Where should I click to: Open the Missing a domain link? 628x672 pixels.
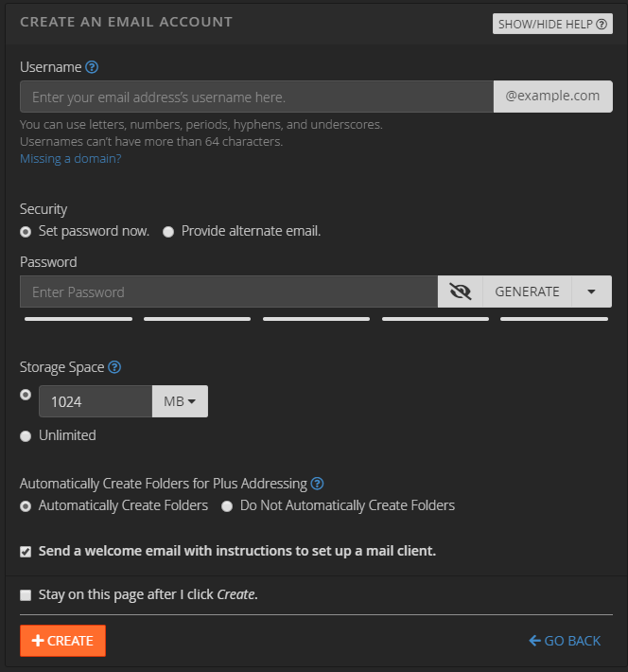[x=71, y=159]
